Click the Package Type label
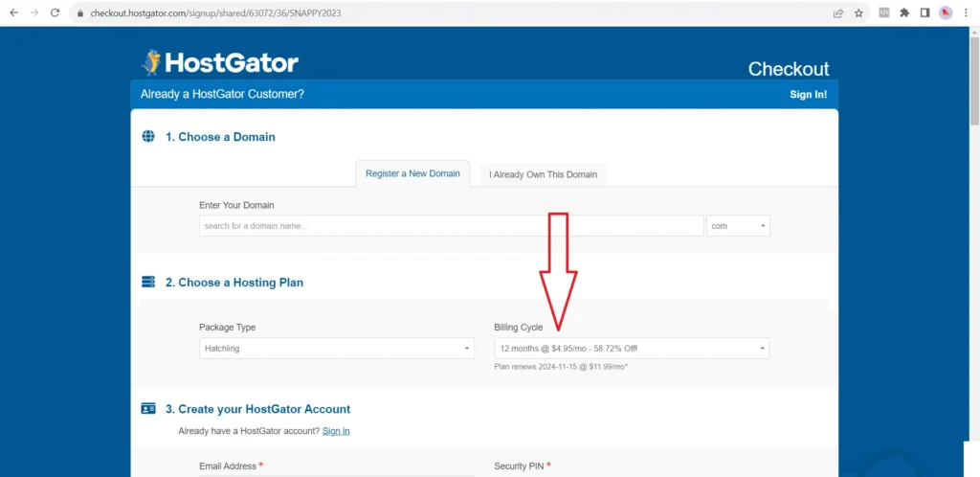Screen dimensions: 980x477 [x=228, y=328]
